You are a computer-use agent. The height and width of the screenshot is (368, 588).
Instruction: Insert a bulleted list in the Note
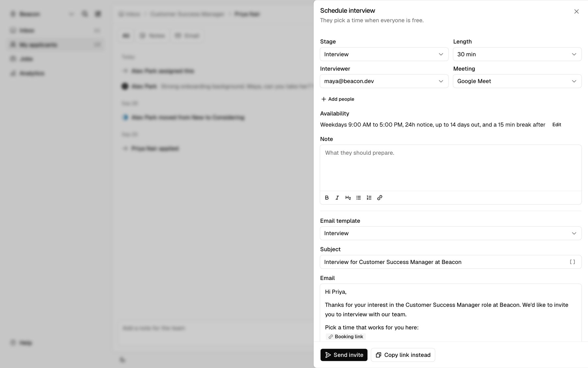point(358,198)
